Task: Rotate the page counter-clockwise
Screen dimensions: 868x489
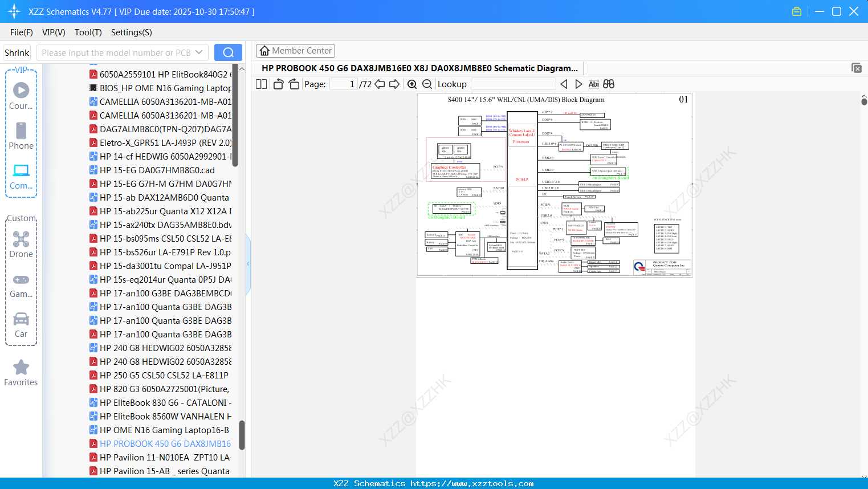Action: (278, 84)
